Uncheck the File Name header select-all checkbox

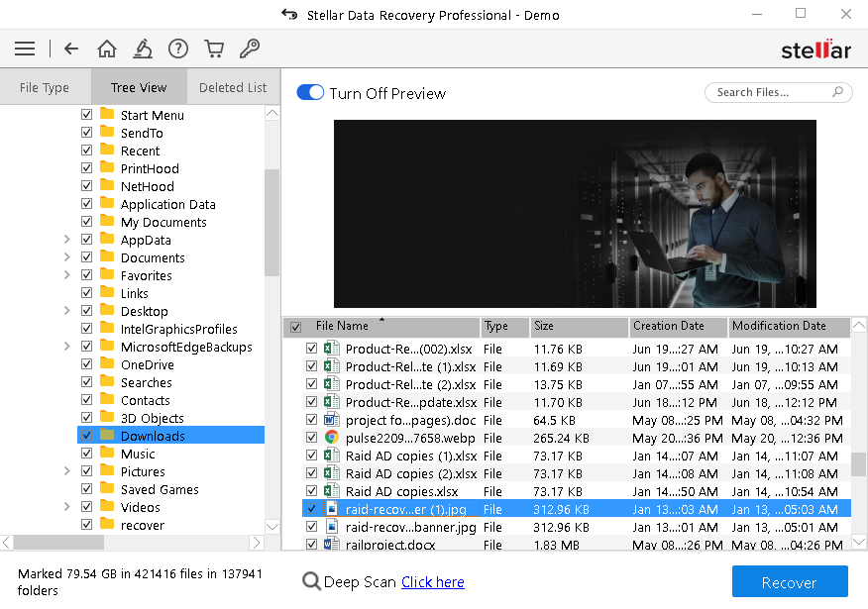(x=295, y=327)
